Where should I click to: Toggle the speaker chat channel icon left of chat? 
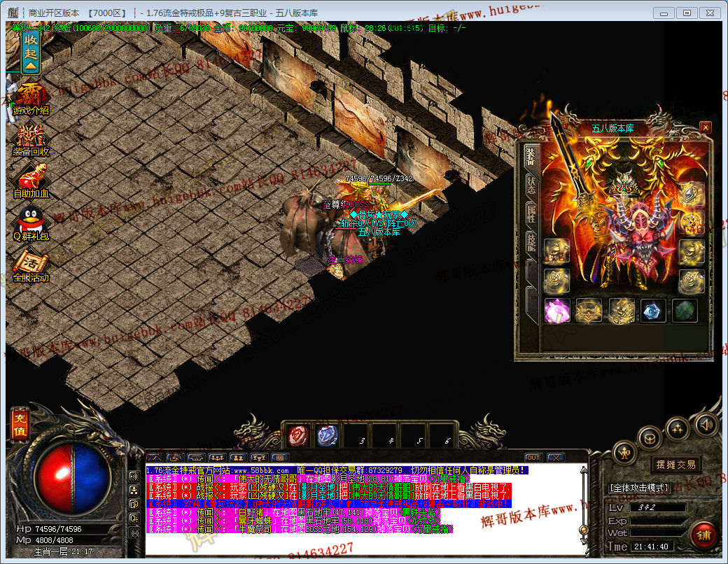[134, 477]
